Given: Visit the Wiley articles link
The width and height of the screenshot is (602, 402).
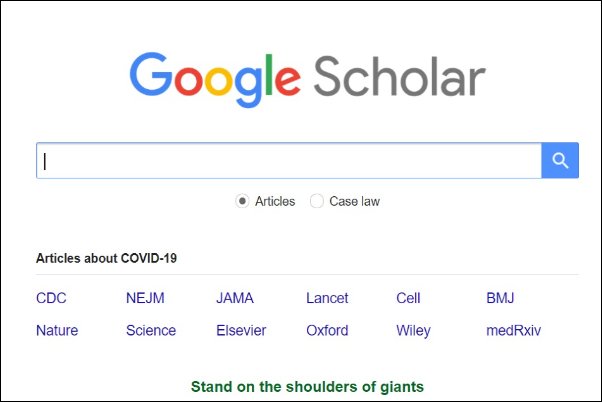Looking at the screenshot, I should click(413, 330).
